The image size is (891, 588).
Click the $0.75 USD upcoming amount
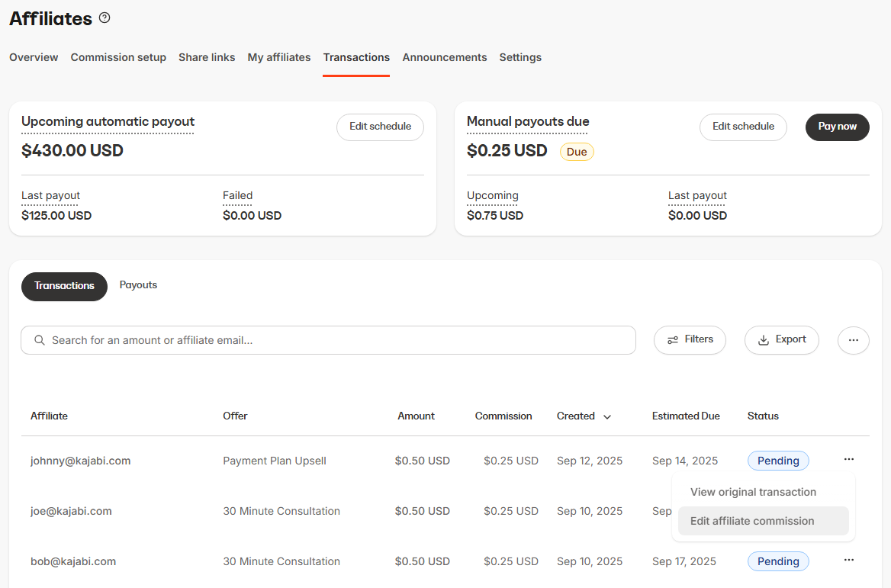495,216
